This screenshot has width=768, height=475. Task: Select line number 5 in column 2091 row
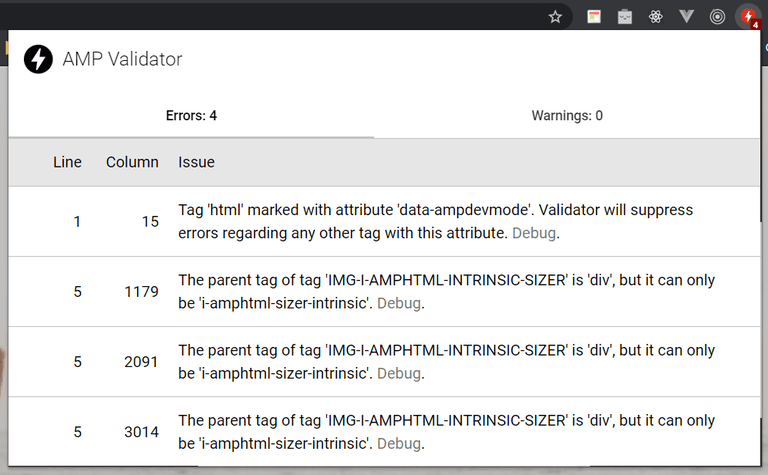click(x=77, y=362)
